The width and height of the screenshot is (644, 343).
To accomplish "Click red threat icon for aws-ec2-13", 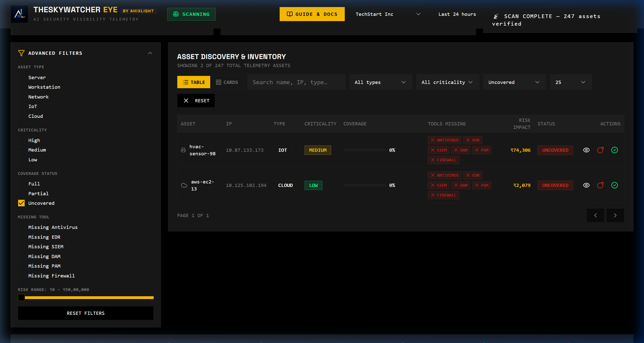I will 600,185.
